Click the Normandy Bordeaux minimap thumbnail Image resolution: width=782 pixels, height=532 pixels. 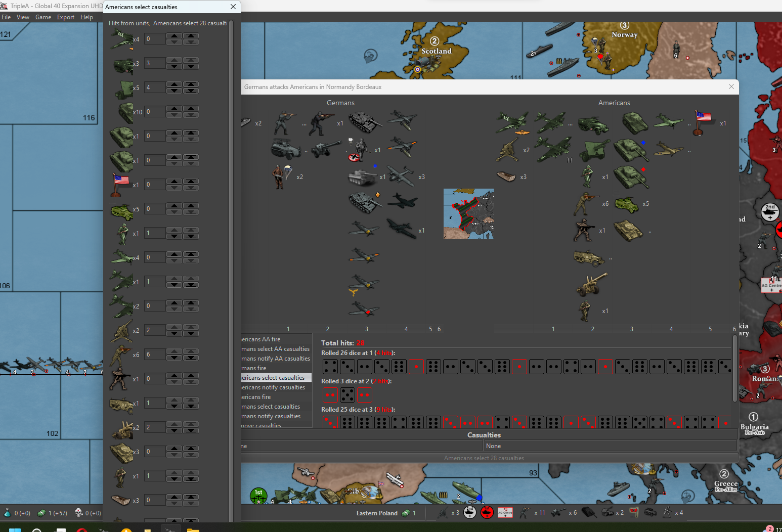click(469, 214)
